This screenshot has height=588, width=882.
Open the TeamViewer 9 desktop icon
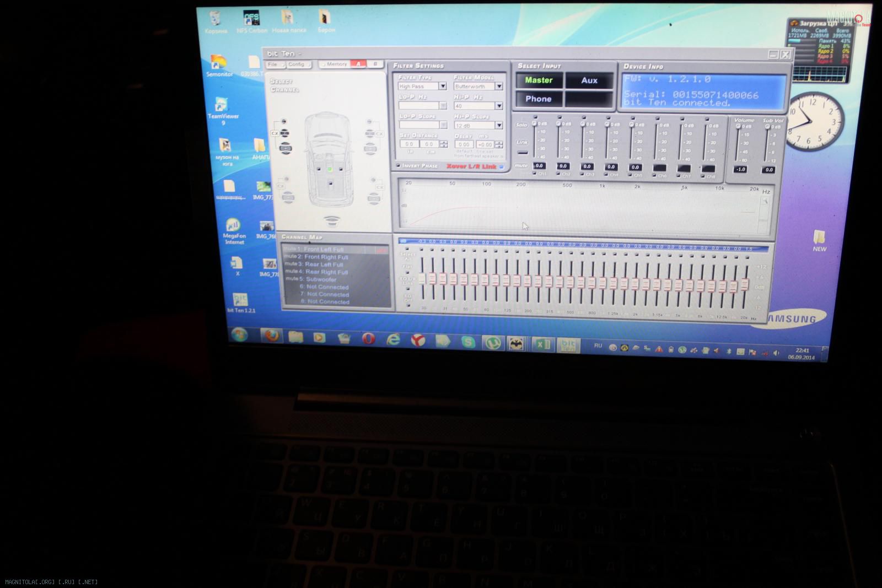223,110
